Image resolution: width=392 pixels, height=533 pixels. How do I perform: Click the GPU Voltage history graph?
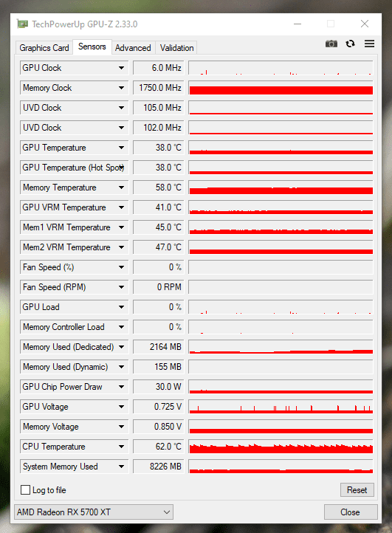pyautogui.click(x=281, y=407)
